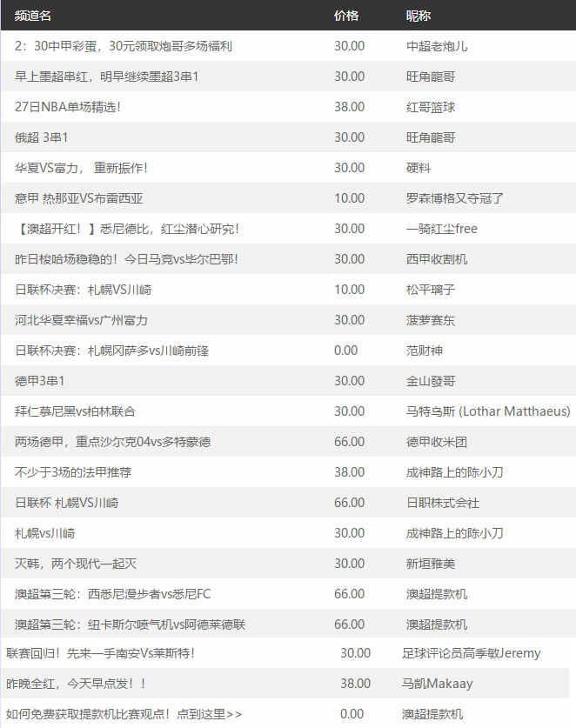The width and height of the screenshot is (576, 728).
Task: Select '意甲 热那亚VS布雷西亚' channel entry
Action: coord(79,198)
